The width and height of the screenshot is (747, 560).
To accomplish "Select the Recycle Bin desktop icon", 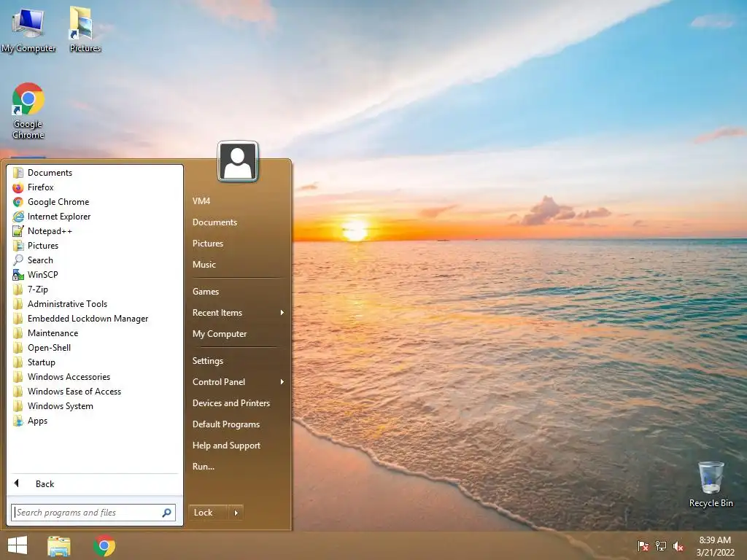I will pos(711,485).
